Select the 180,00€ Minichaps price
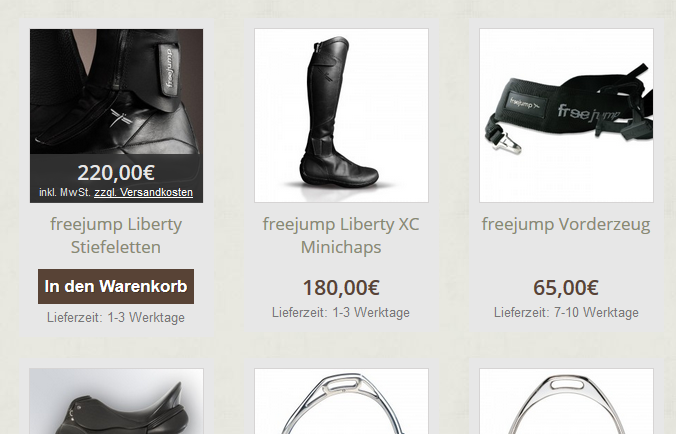The height and width of the screenshot is (434, 676). pyautogui.click(x=341, y=287)
